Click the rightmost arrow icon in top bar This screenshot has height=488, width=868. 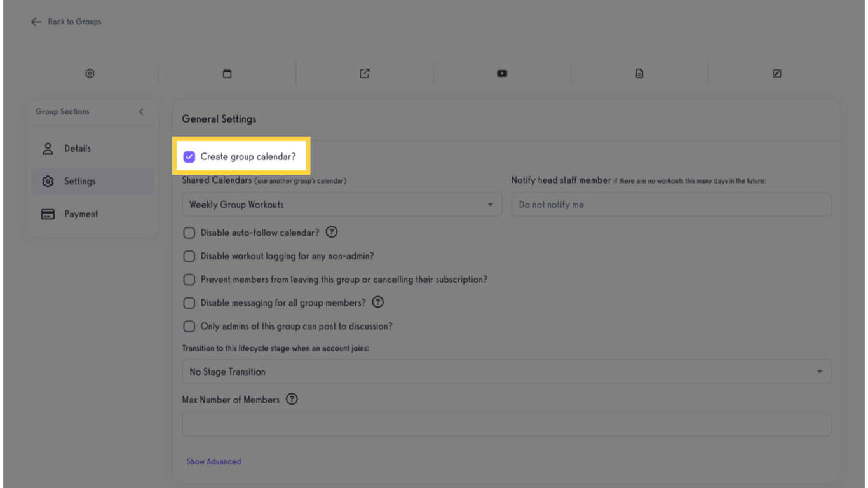[x=776, y=73]
